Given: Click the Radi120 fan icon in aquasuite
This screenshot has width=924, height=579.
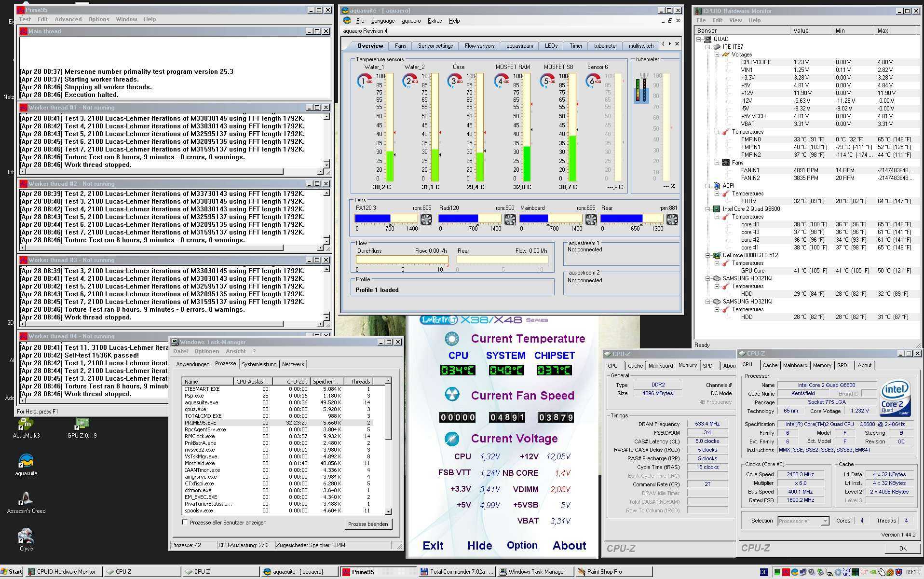Looking at the screenshot, I should pyautogui.click(x=510, y=220).
